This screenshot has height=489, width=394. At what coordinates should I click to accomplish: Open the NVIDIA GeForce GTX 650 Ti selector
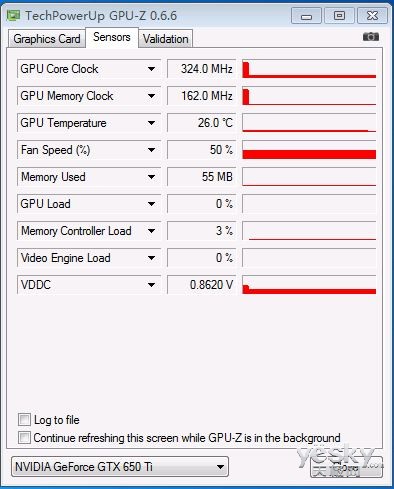tap(120, 467)
